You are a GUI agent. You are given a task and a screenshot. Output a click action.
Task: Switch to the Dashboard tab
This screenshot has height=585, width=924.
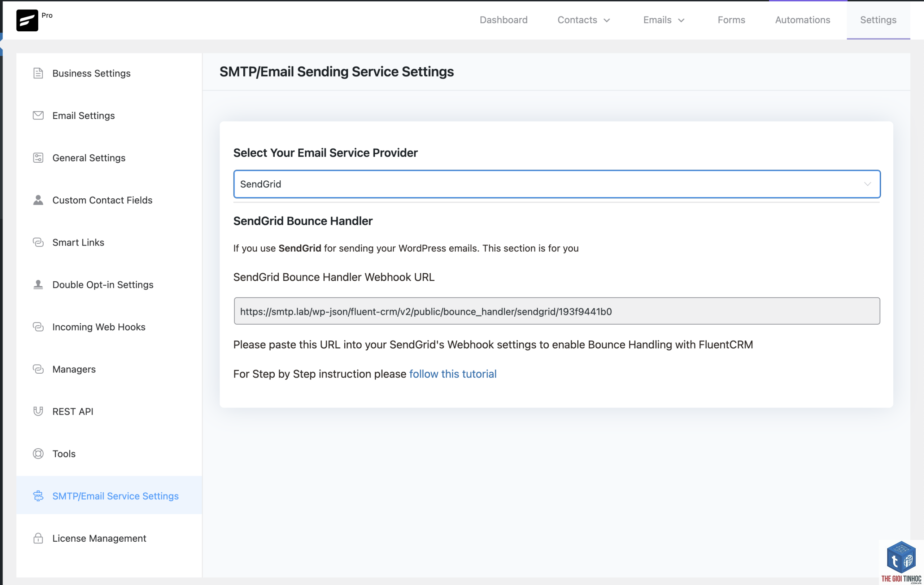(504, 20)
